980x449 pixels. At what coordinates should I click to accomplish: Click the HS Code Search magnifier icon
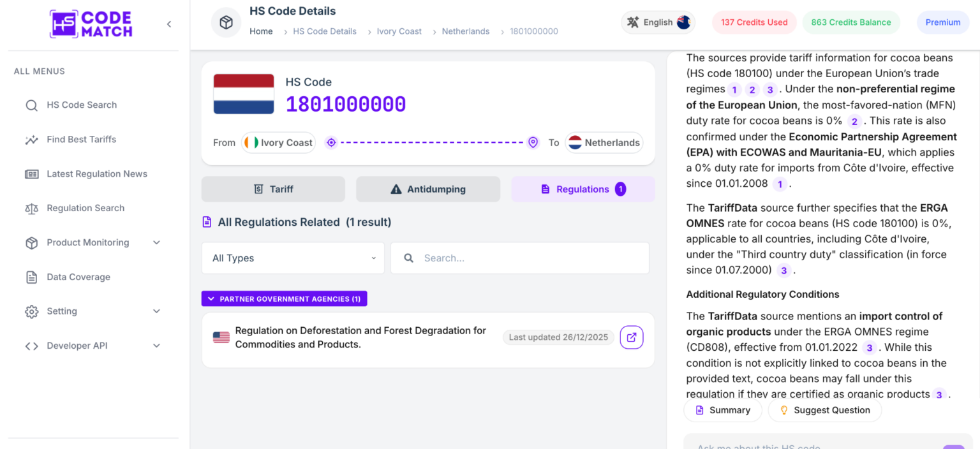pyautogui.click(x=31, y=105)
